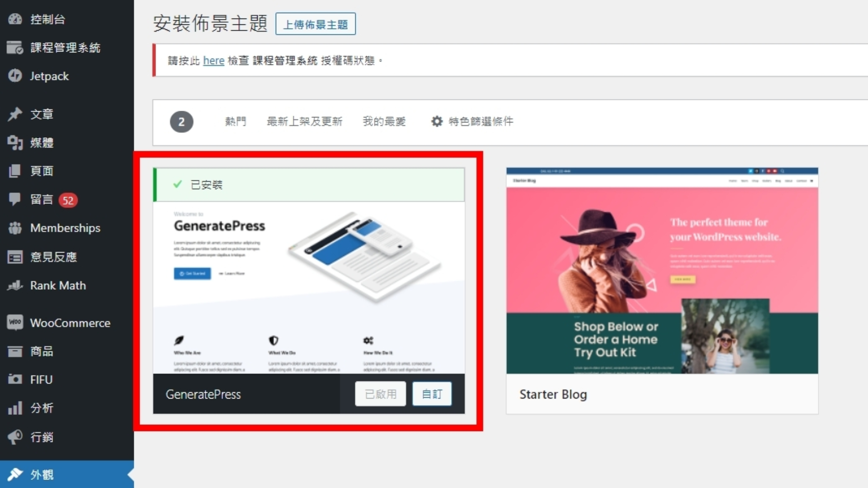This screenshot has width=868, height=488.
Task: Click the GeneratePress theme name
Action: pyautogui.click(x=203, y=394)
